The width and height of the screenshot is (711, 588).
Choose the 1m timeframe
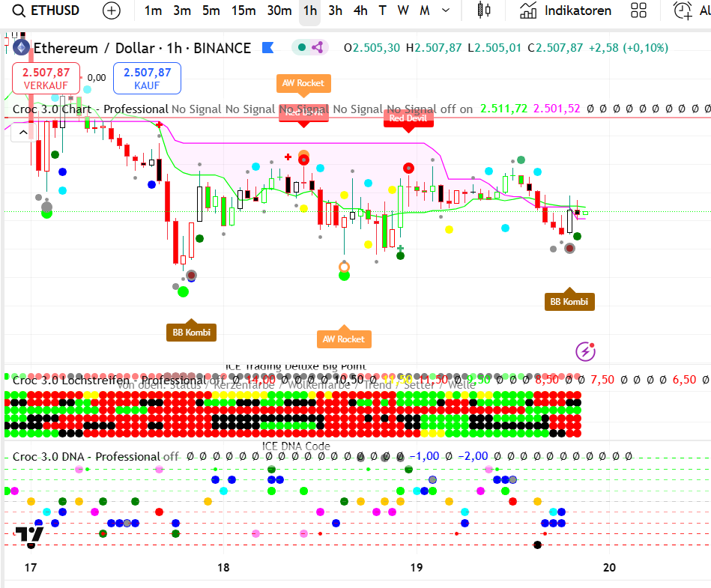[x=153, y=10]
